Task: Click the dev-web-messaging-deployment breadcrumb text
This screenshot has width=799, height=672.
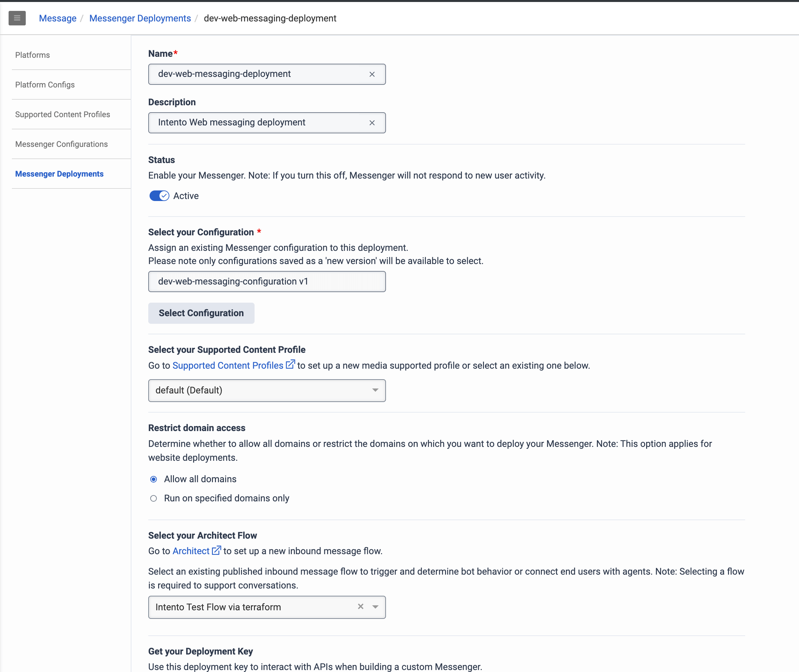Action: click(270, 18)
